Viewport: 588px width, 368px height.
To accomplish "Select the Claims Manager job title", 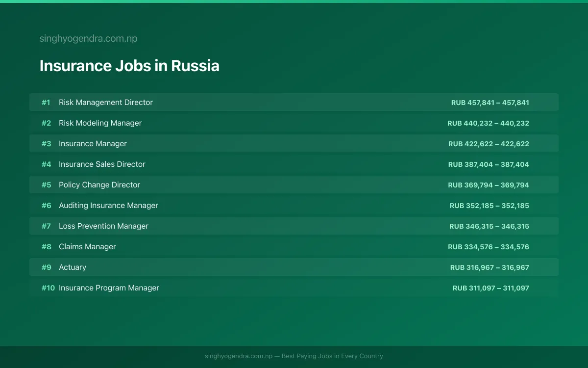I will 87,247.
